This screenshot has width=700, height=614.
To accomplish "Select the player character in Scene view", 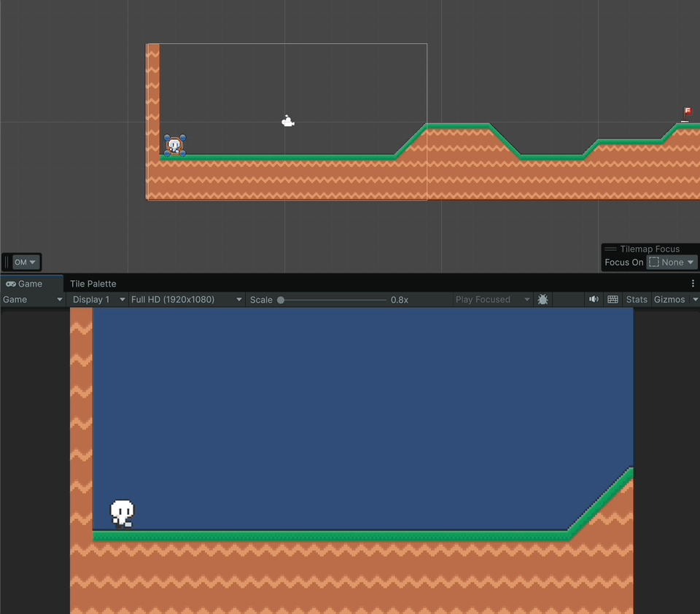I will pyautogui.click(x=174, y=145).
